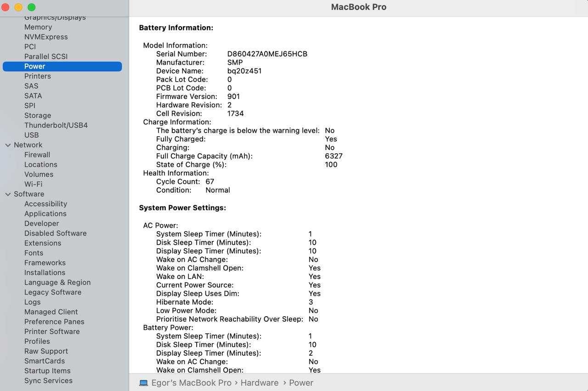Open Accessibility under Software

pos(45,204)
